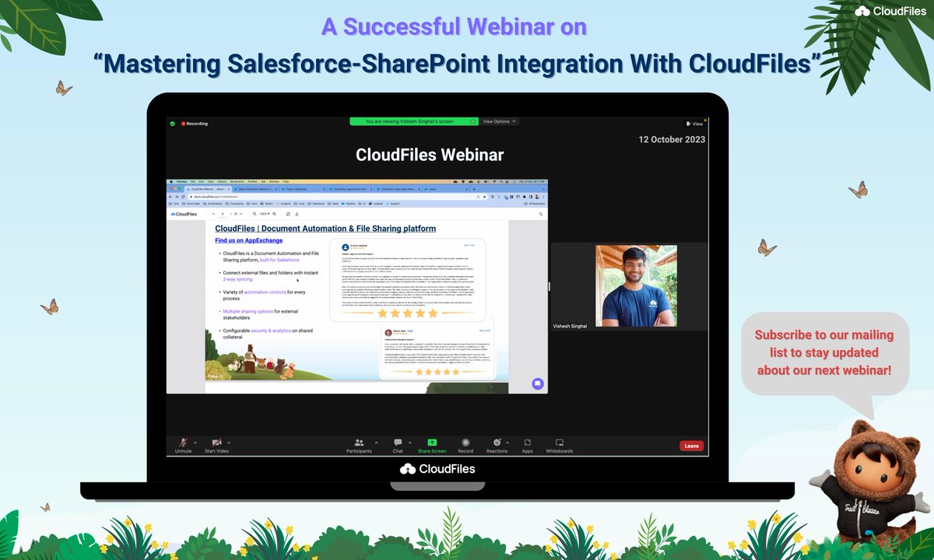This screenshot has height=560, width=934.
Task: Click CloudFiles logo in document viewer
Action: [184, 214]
